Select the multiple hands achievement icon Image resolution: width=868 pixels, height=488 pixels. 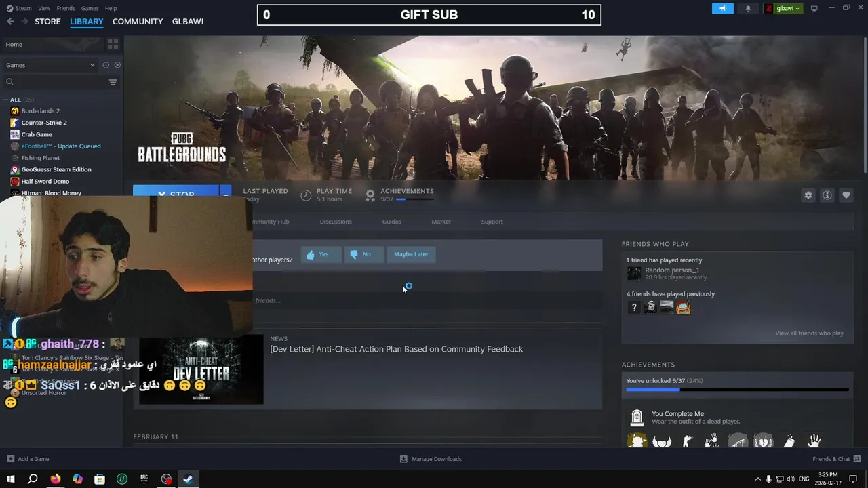click(x=712, y=441)
